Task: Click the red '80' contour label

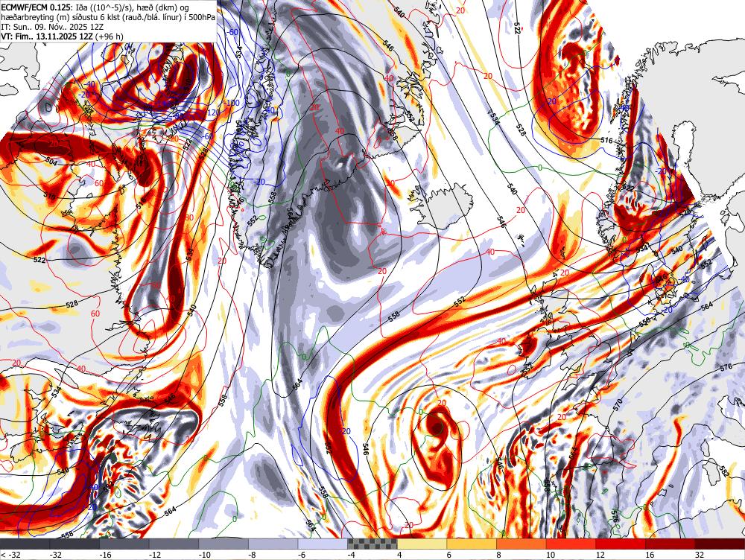Action: tap(189, 217)
